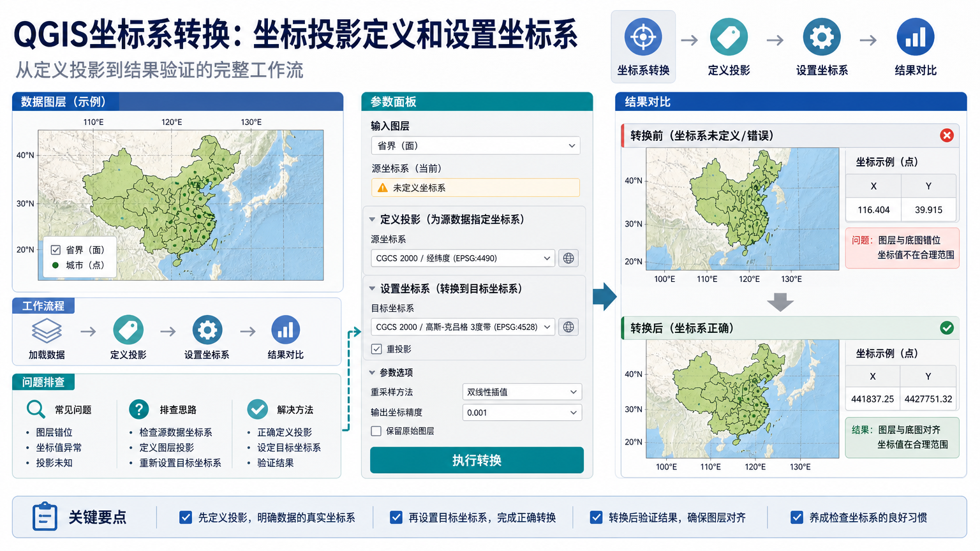
Task: Click the X value 116.404 cell
Action: click(873, 210)
